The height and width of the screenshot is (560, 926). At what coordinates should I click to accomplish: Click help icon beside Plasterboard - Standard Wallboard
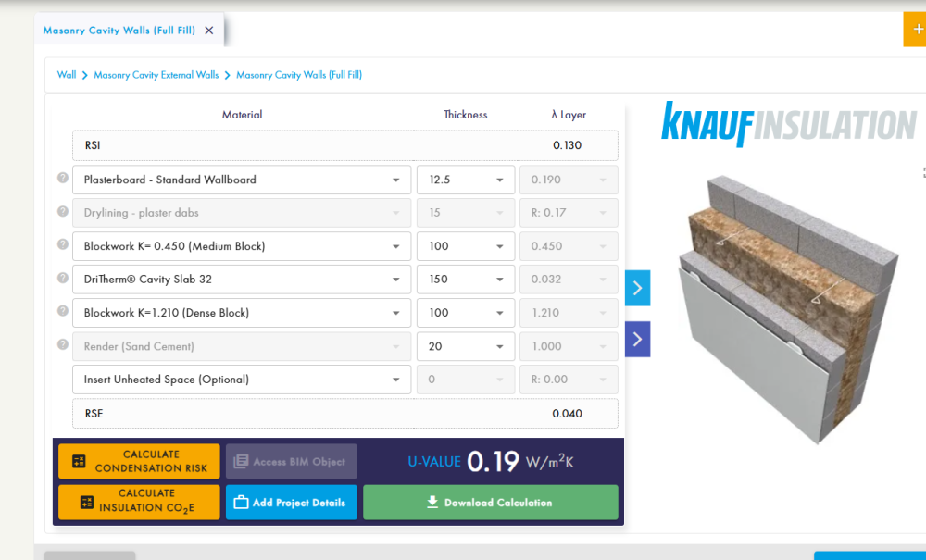63,178
